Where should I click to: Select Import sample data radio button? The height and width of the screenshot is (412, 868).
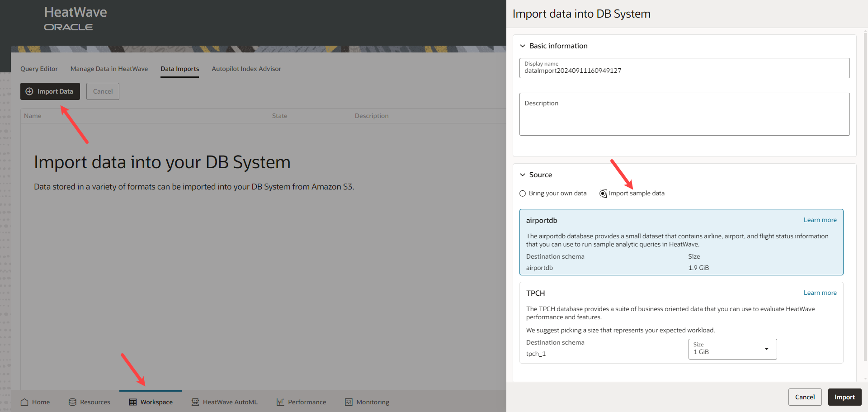[603, 194]
